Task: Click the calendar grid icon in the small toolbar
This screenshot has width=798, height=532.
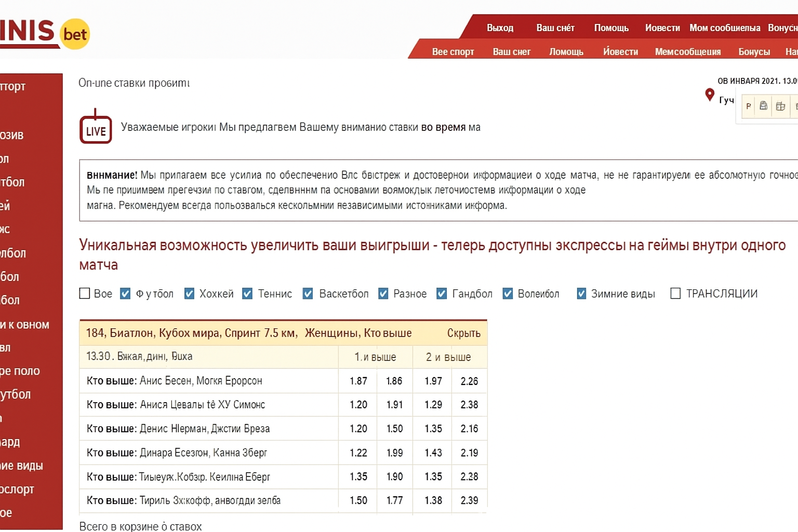Action: (x=780, y=107)
